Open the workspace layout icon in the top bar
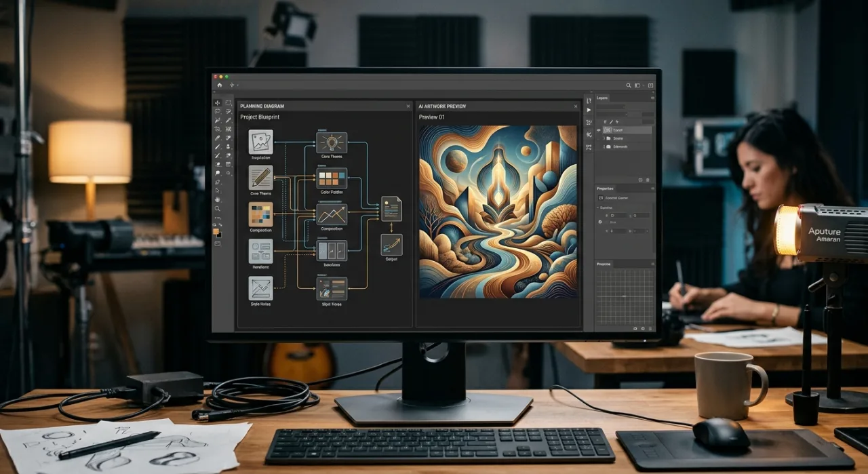This screenshot has width=868, height=474. (x=637, y=85)
